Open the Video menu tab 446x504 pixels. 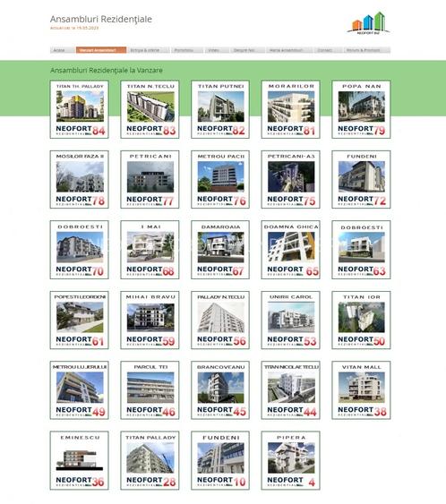pos(217,50)
